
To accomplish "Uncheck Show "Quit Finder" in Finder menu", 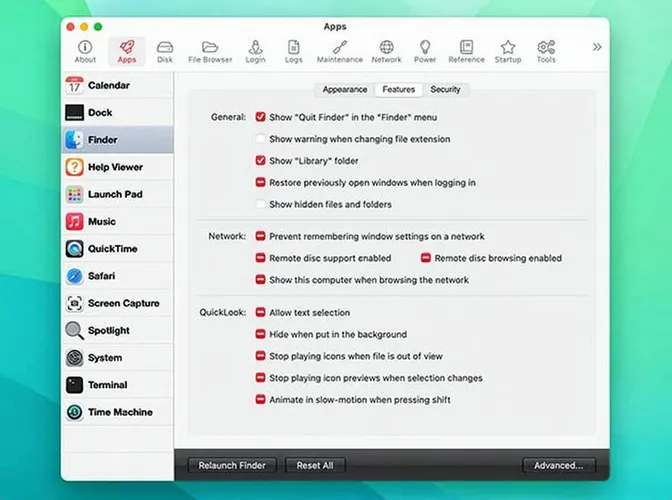I will [260, 117].
